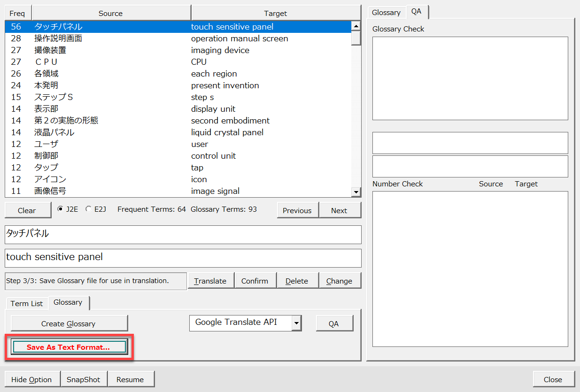
Task: Take a SnapShot
Action: point(84,379)
